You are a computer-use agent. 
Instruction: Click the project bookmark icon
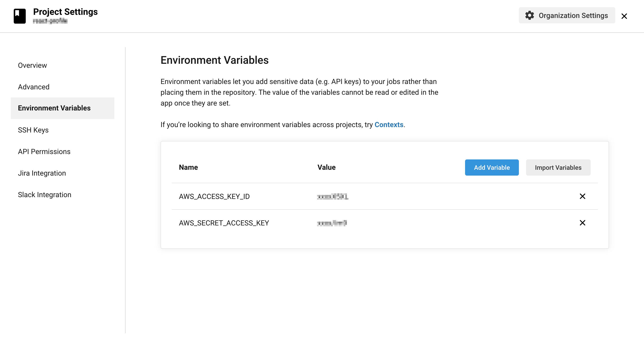(x=20, y=16)
